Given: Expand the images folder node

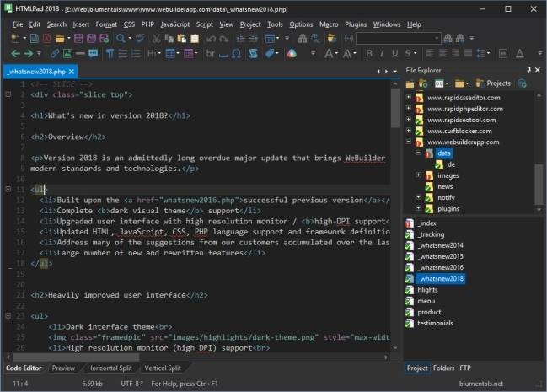Looking at the screenshot, I should tap(419, 175).
